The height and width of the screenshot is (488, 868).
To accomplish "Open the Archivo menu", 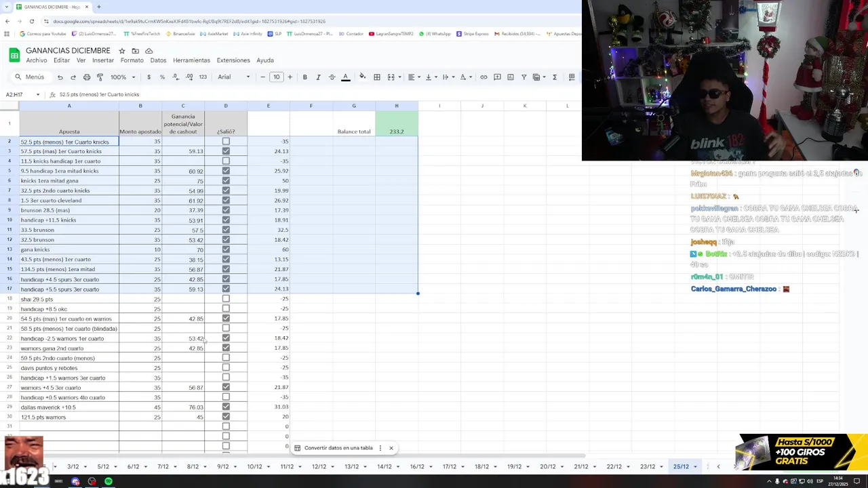I will 37,60.
